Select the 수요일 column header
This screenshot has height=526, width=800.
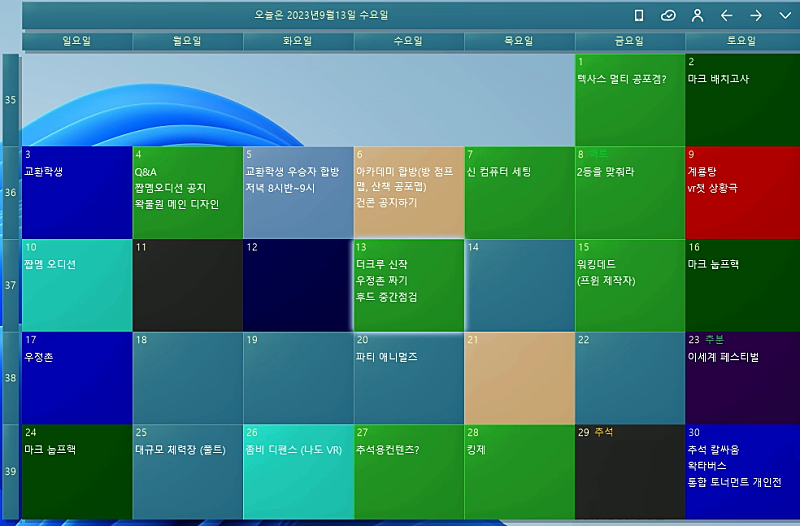(x=409, y=41)
